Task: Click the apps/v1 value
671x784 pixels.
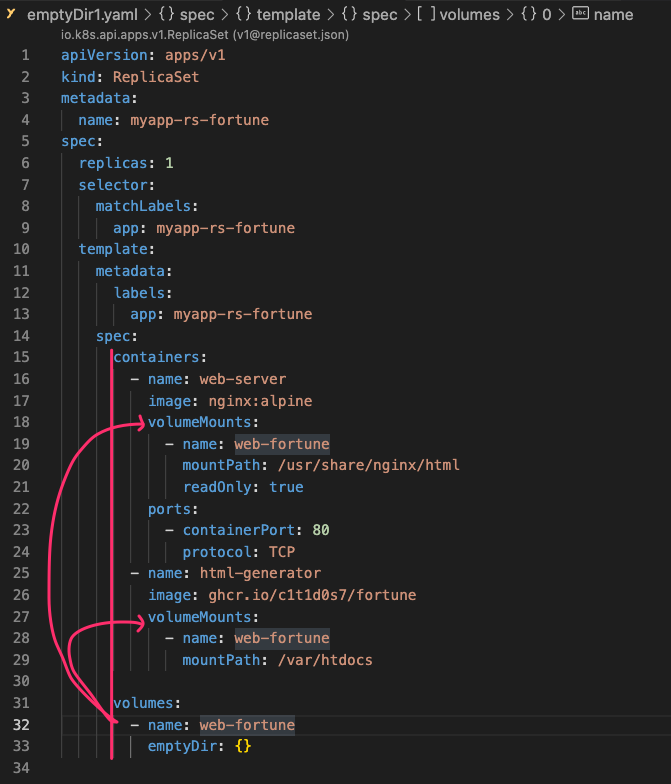Action: pyautogui.click(x=195, y=55)
